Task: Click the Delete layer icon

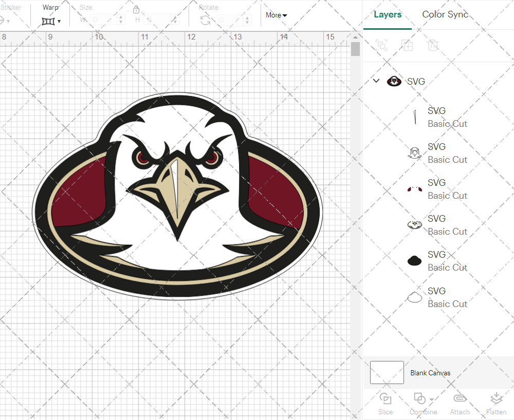Action: (433, 45)
